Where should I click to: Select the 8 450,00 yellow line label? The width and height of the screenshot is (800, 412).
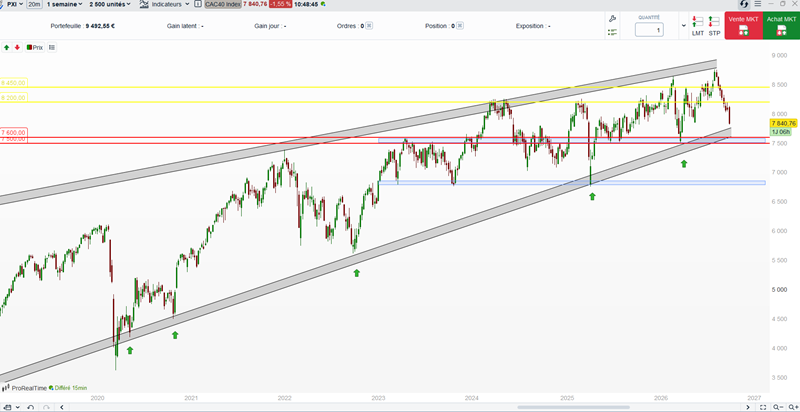click(x=13, y=83)
